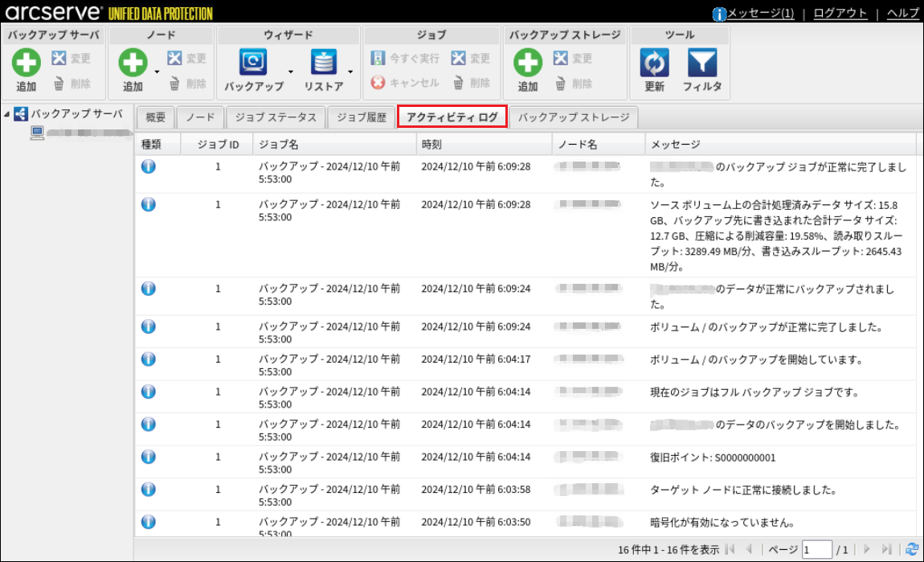The width and height of the screenshot is (924, 562).
Task: Click the 更新 refresh icon in ツール
Action: (x=654, y=63)
